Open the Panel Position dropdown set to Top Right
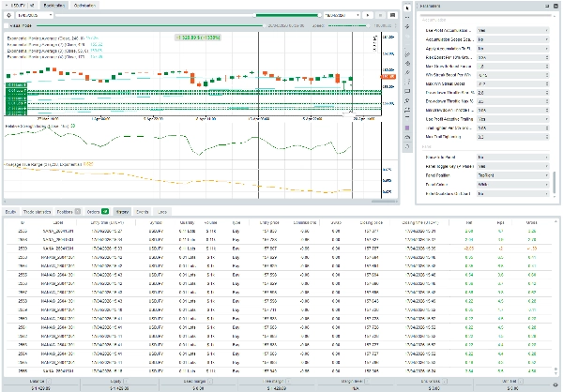563x392 pixels. click(514, 174)
